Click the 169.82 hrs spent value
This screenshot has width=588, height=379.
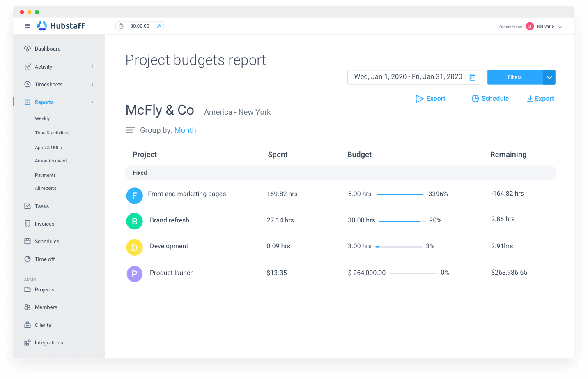tap(282, 194)
